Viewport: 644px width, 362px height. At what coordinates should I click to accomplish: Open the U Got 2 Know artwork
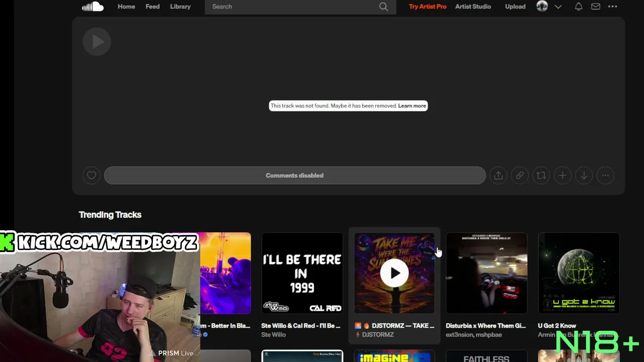(579, 273)
